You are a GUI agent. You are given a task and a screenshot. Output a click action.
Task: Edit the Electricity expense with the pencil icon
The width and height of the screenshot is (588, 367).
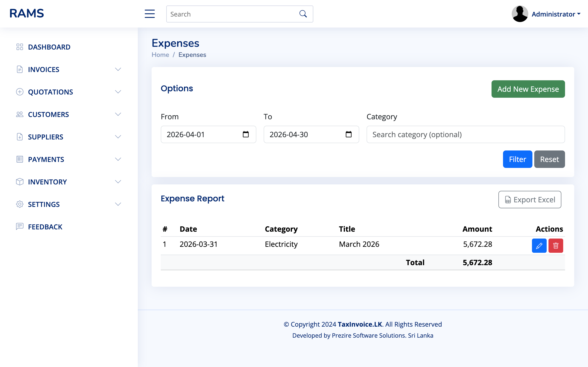click(539, 245)
